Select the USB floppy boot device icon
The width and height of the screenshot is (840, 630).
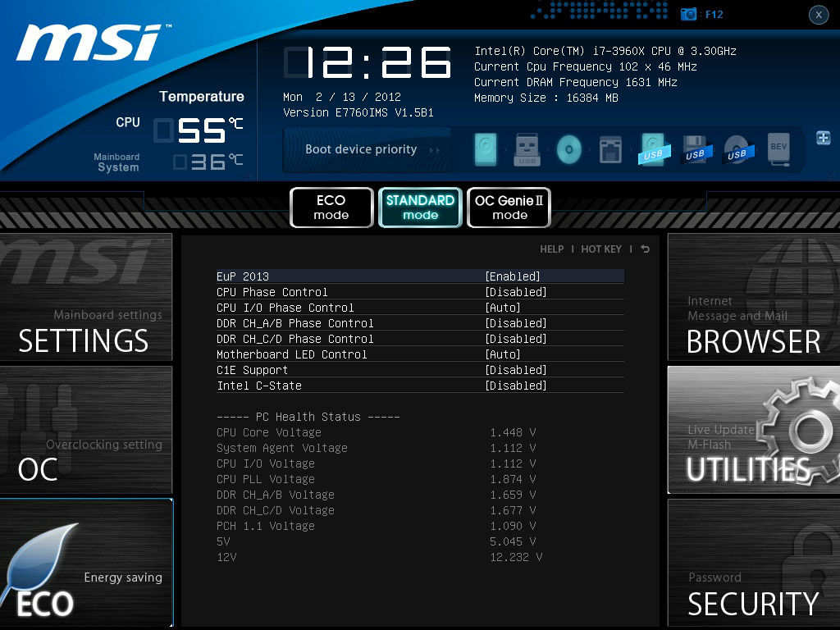click(696, 149)
